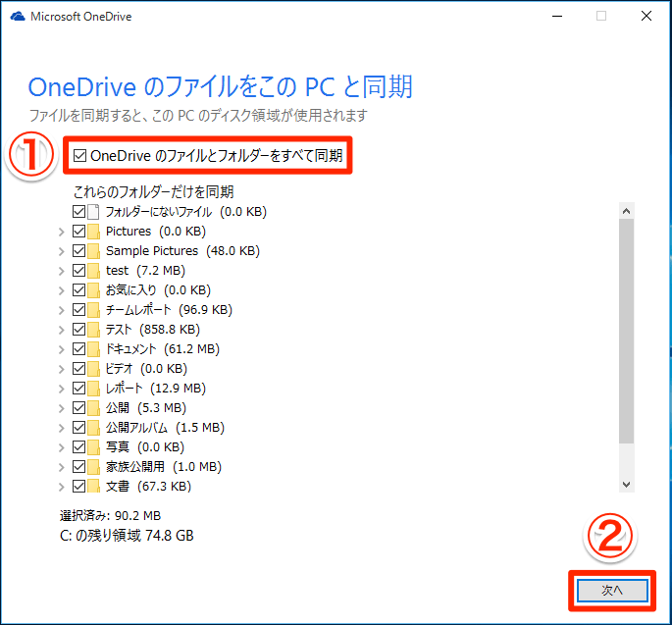The image size is (672, 625).
Task: Expand the テスト folder tree
Action: tap(61, 330)
